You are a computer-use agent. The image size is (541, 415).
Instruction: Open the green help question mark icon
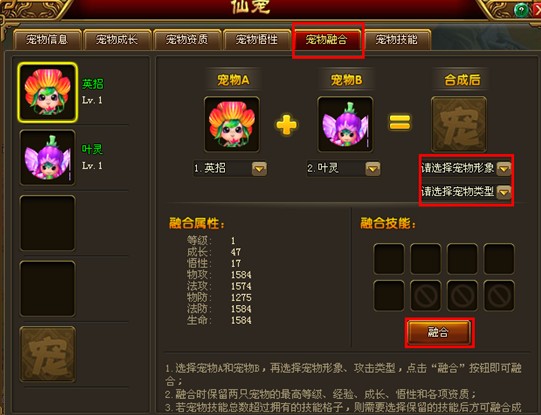pyautogui.click(x=521, y=10)
